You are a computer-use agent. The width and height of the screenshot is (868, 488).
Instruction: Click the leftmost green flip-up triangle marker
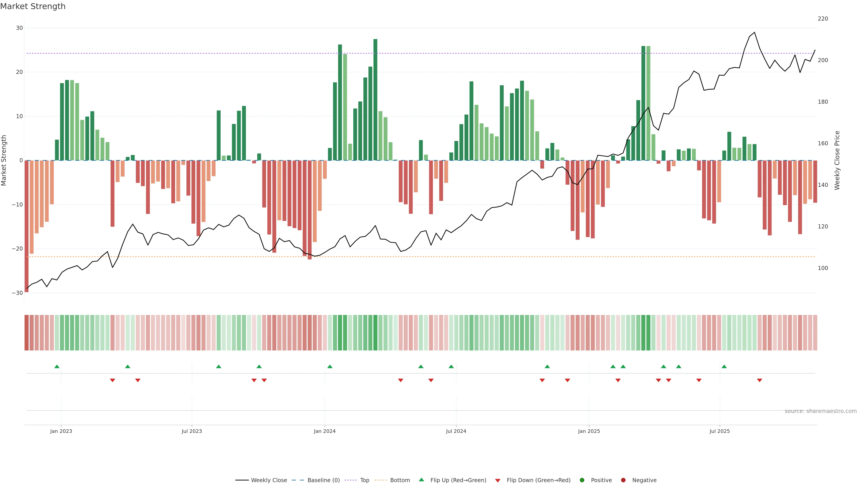(57, 366)
